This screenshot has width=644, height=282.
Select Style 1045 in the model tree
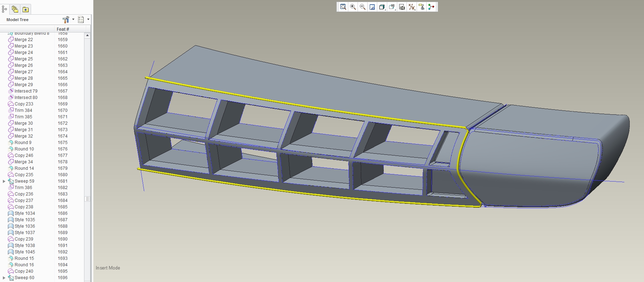[25, 252]
